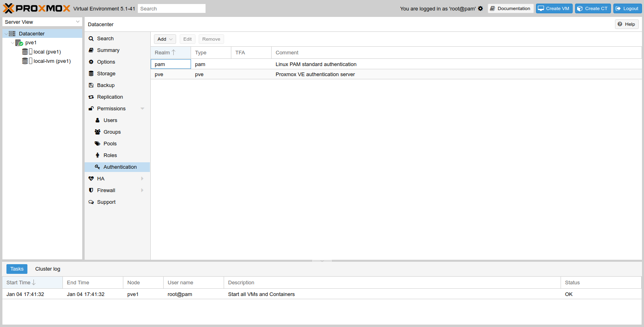The image size is (644, 327).
Task: Click the Groups people icon
Action: click(98, 132)
